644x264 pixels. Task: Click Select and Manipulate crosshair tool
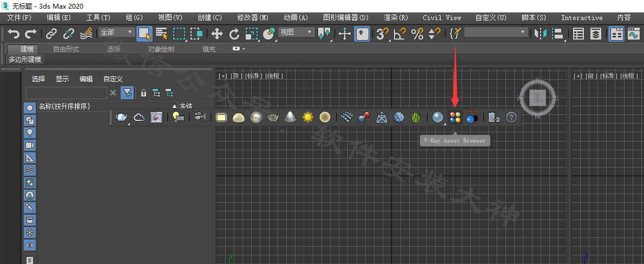click(x=344, y=34)
